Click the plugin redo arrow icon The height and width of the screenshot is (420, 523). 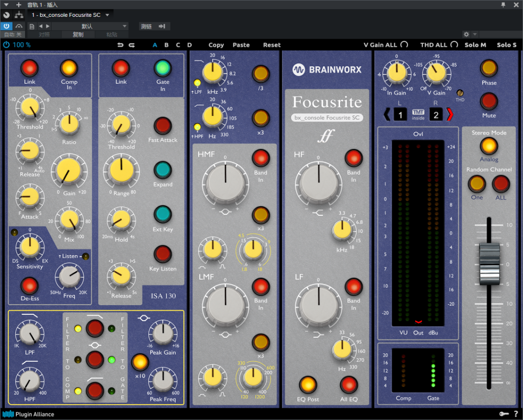tap(132, 45)
